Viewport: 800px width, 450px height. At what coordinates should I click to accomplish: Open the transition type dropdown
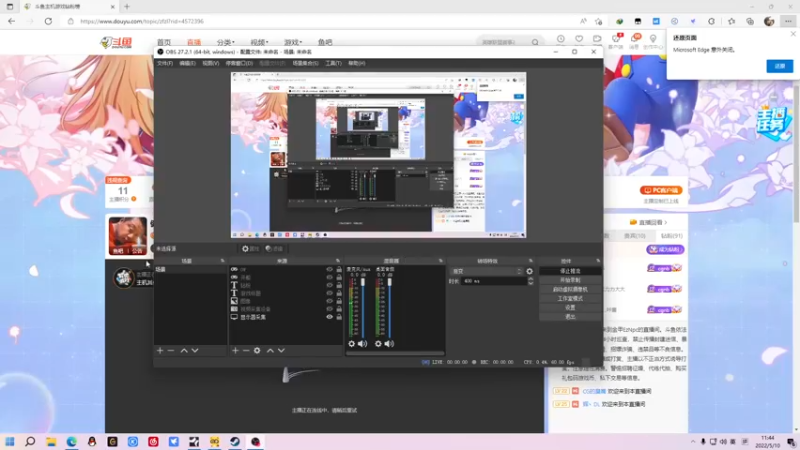pos(486,271)
